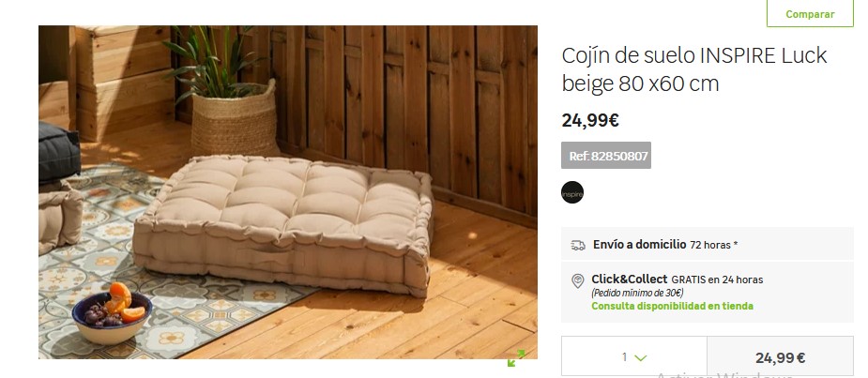Click the bold 24,99€ price under title
Viewport: 868px width, 378px height.
pos(590,120)
